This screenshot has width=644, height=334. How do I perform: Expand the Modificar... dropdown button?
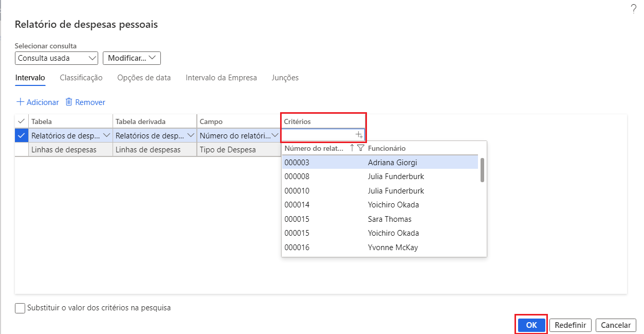[132, 58]
